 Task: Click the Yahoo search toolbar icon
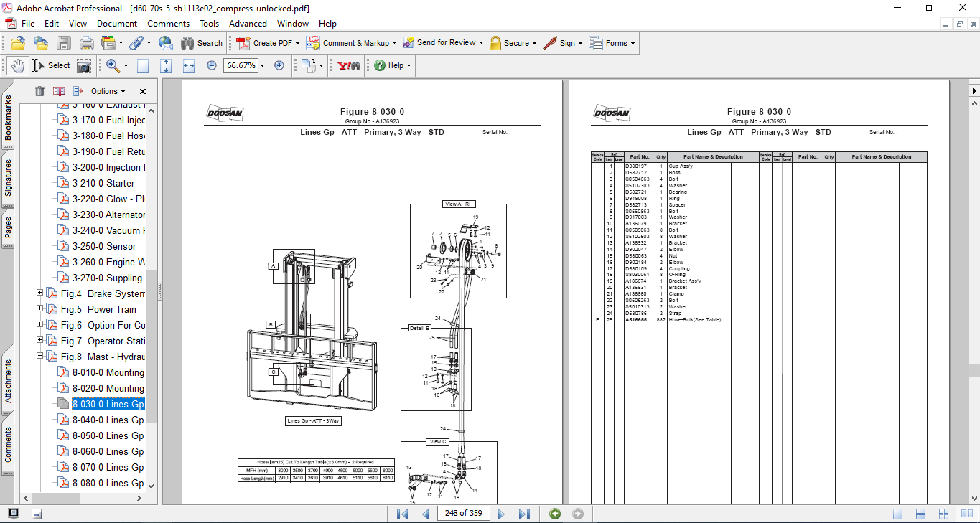click(x=349, y=65)
